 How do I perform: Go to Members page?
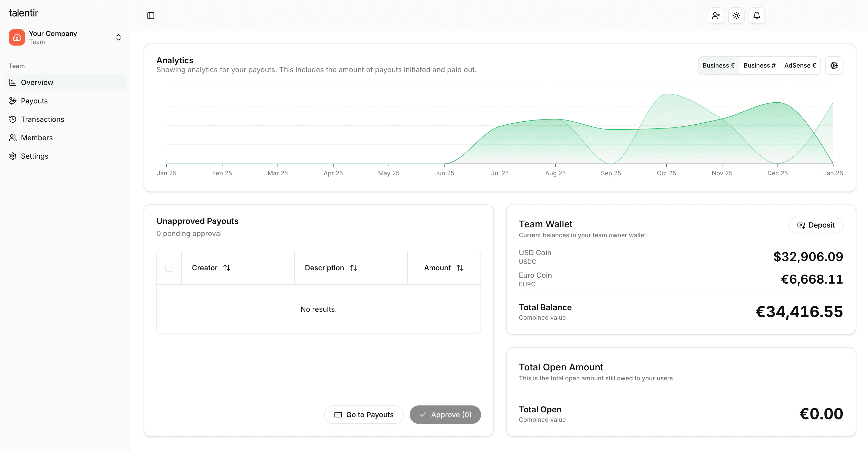tap(37, 138)
